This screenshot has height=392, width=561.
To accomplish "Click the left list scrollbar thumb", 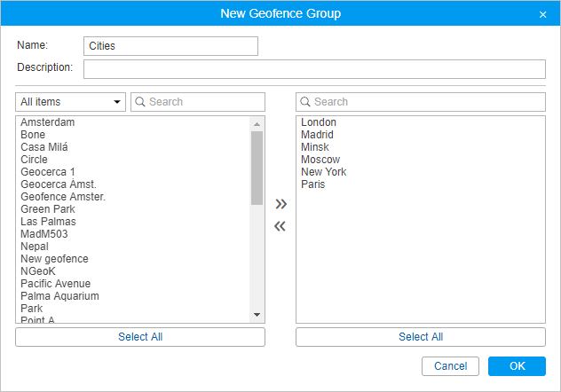I will point(257,167).
